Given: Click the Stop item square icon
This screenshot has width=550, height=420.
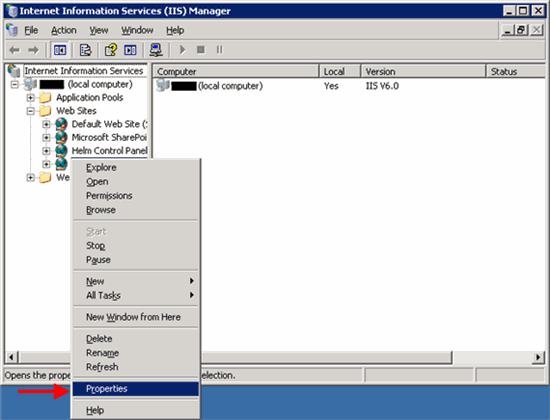Looking at the screenshot, I should click(x=201, y=50).
